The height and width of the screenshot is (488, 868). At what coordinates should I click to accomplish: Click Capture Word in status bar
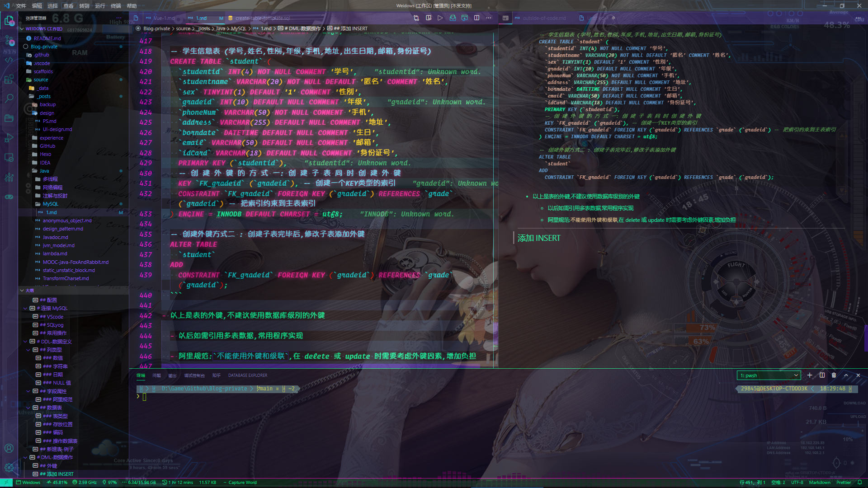click(x=240, y=483)
